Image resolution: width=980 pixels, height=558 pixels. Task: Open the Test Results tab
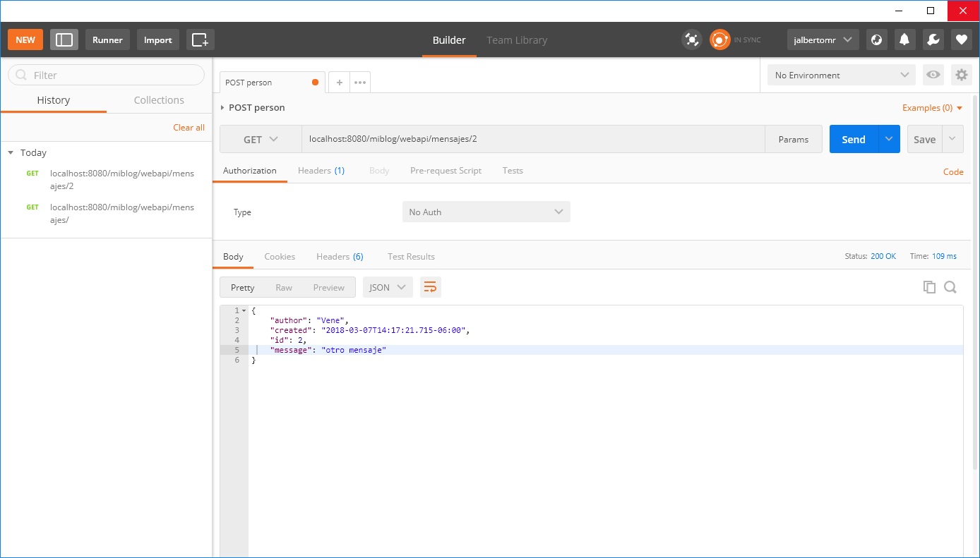[x=411, y=257]
